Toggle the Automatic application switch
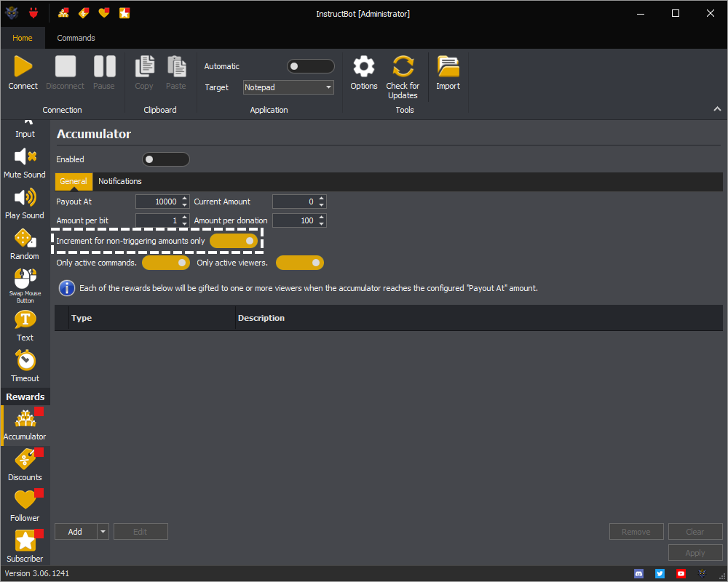 tap(311, 66)
